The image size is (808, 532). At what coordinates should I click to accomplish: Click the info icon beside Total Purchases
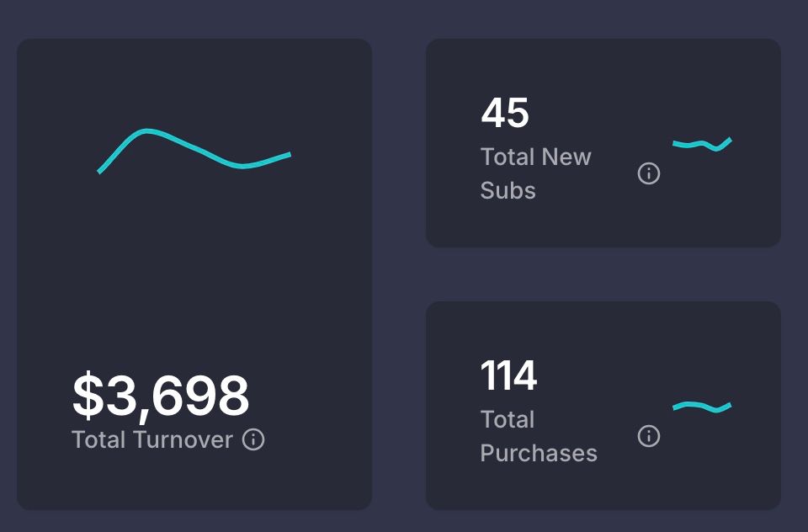click(x=648, y=435)
